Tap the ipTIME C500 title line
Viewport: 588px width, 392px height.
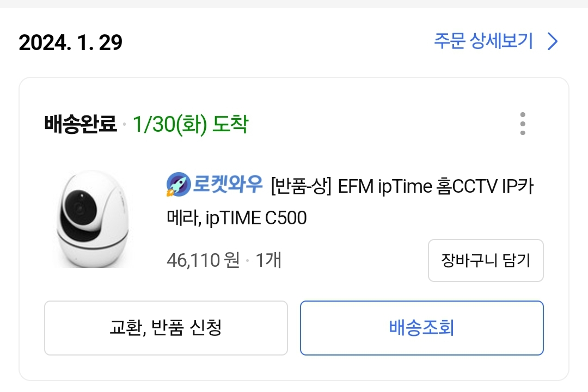[x=237, y=218]
